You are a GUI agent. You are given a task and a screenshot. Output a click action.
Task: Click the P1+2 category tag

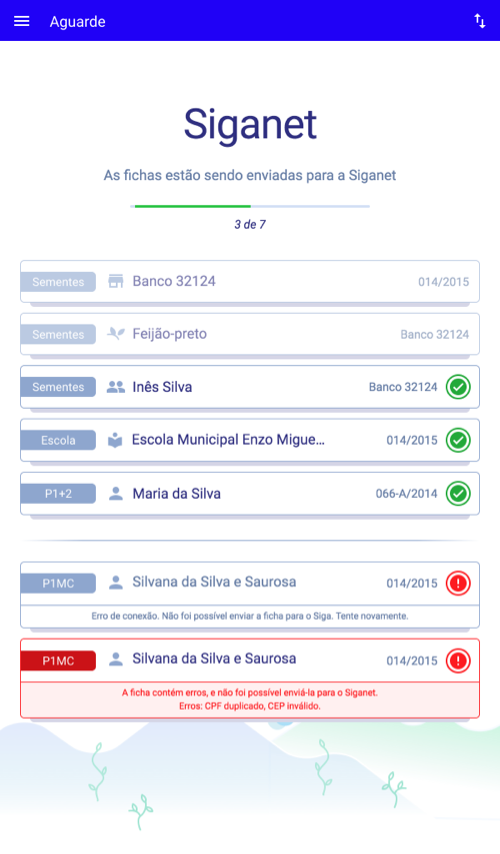pos(58,493)
